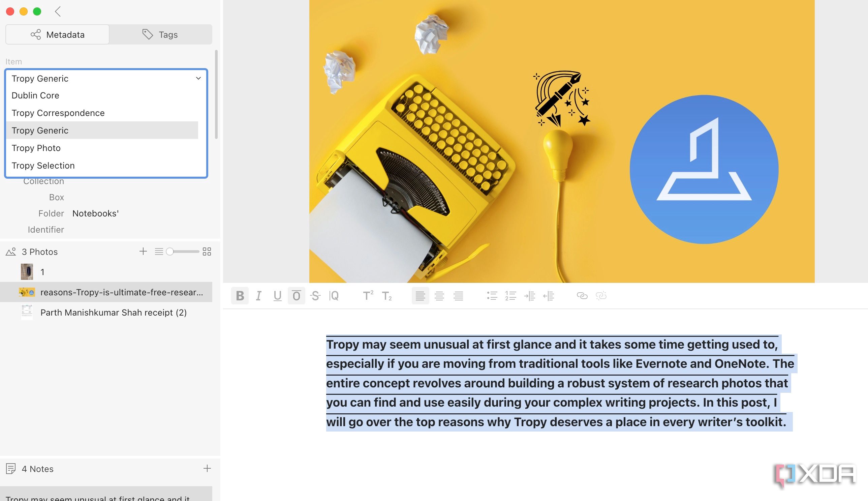Open the Metadata tab
Viewport: 868px width, 501px height.
(57, 34)
